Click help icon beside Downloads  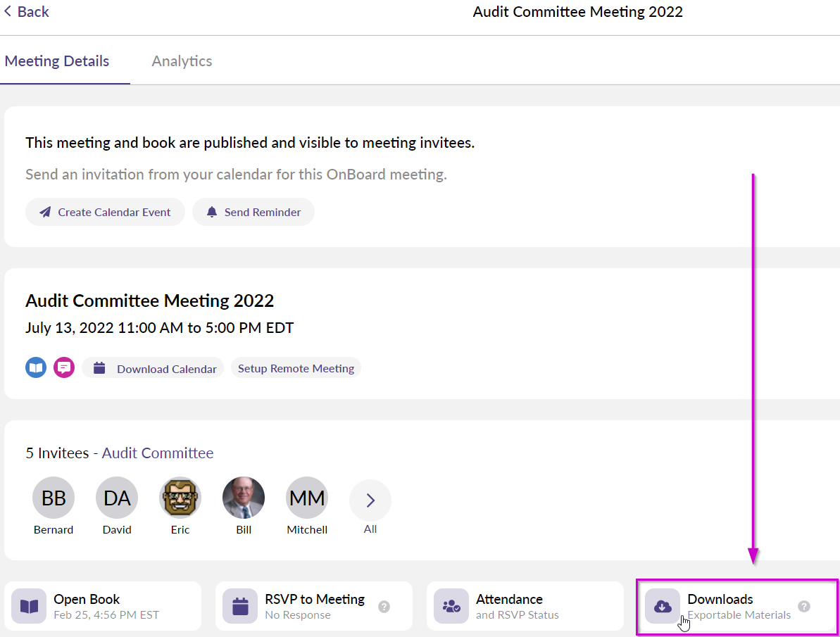tap(804, 606)
